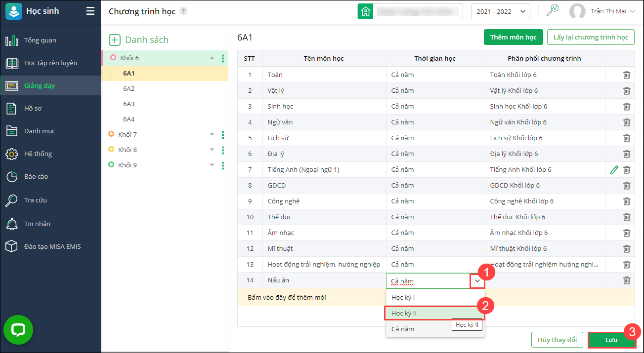Click the Học sinh app logo
644x353 pixels.
coord(14,11)
